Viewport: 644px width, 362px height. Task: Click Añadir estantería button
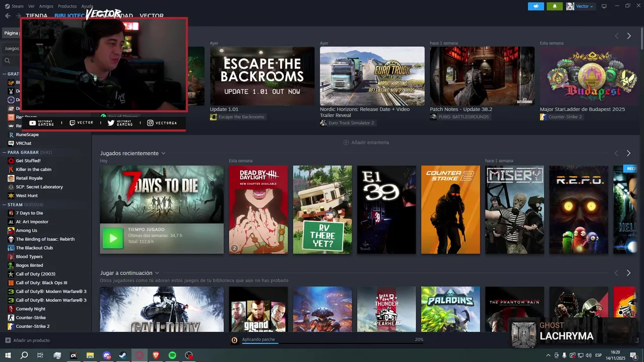click(366, 142)
